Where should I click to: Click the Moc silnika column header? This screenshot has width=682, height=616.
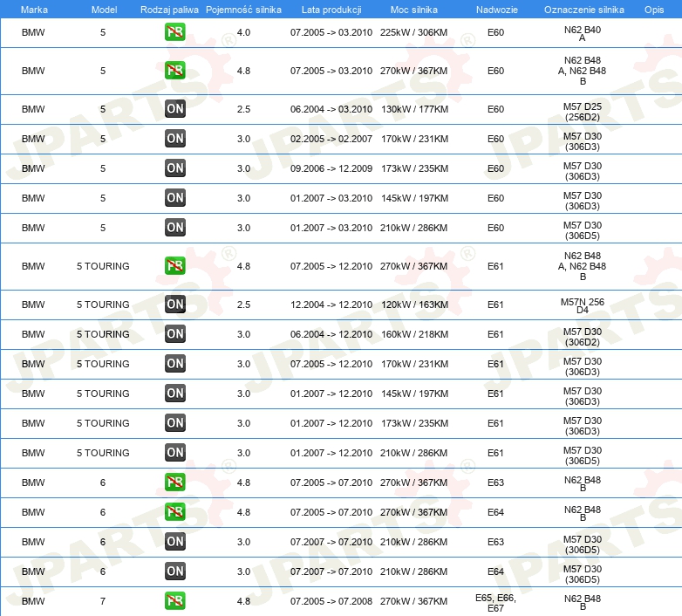click(414, 9)
